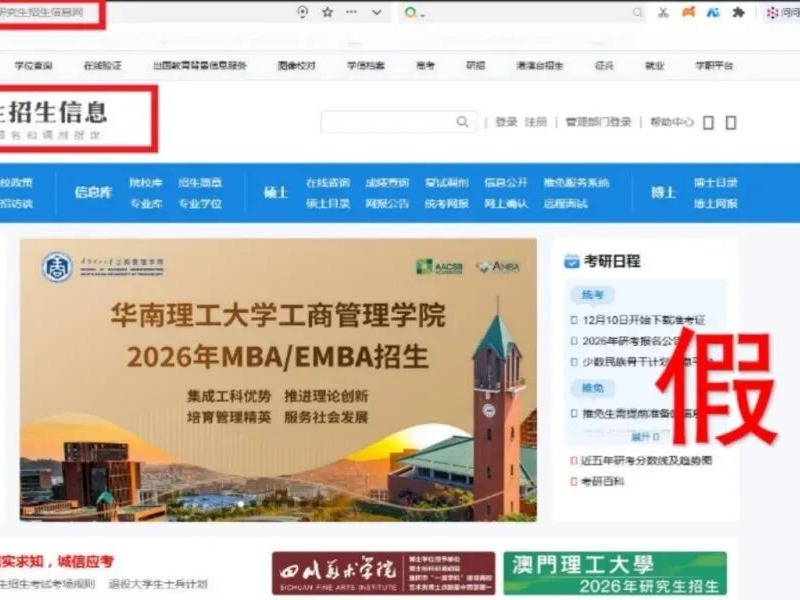This screenshot has width=800, height=600.
Task: Open the 学位查询 link in the top site bar
Action: click(x=34, y=65)
